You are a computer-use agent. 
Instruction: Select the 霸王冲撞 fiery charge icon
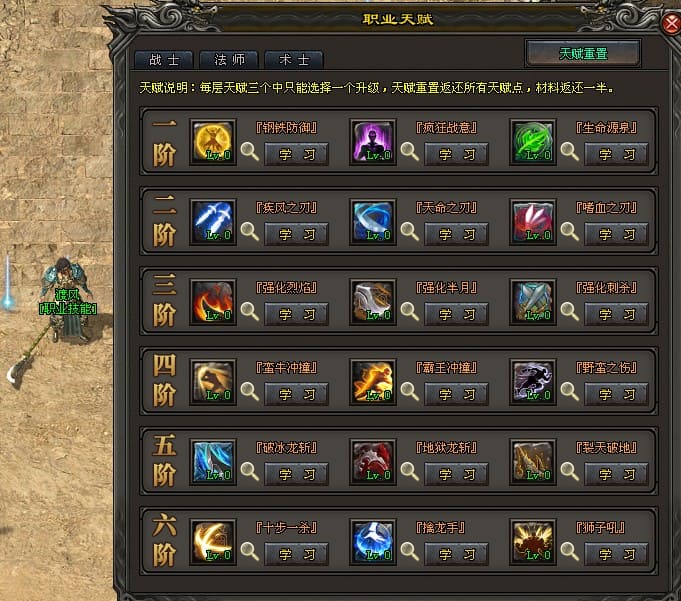[373, 382]
